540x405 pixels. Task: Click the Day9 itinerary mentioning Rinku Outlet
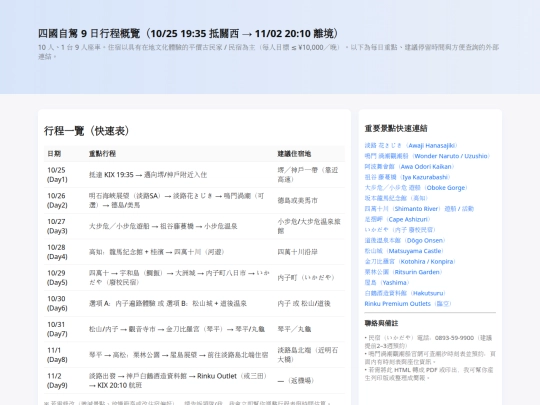click(x=178, y=381)
